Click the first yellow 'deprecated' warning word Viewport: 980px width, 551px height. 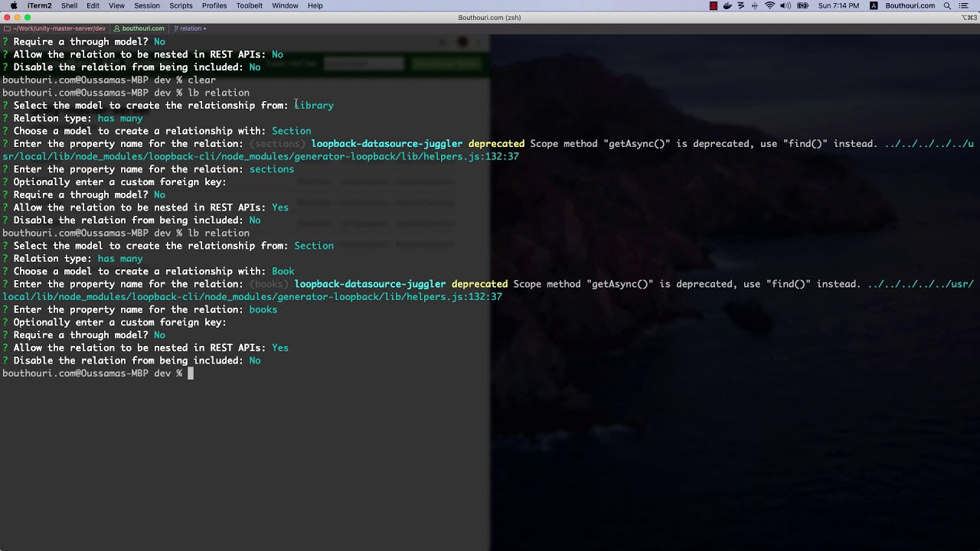[496, 143]
